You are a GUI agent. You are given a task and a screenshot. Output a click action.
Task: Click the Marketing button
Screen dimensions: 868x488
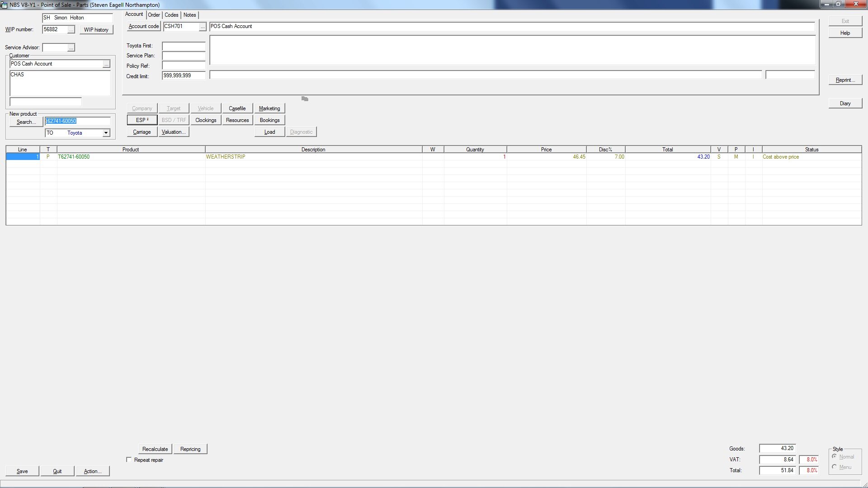coord(269,108)
